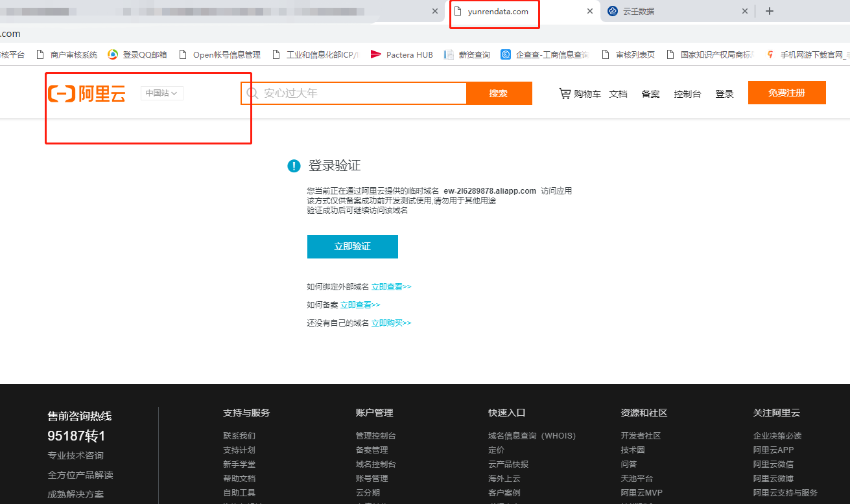Click the Aliyun logo
This screenshot has width=850, height=504.
click(87, 93)
